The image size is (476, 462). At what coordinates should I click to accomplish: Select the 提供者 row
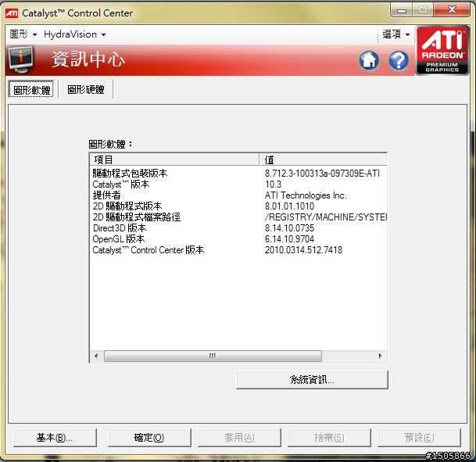[238, 195]
